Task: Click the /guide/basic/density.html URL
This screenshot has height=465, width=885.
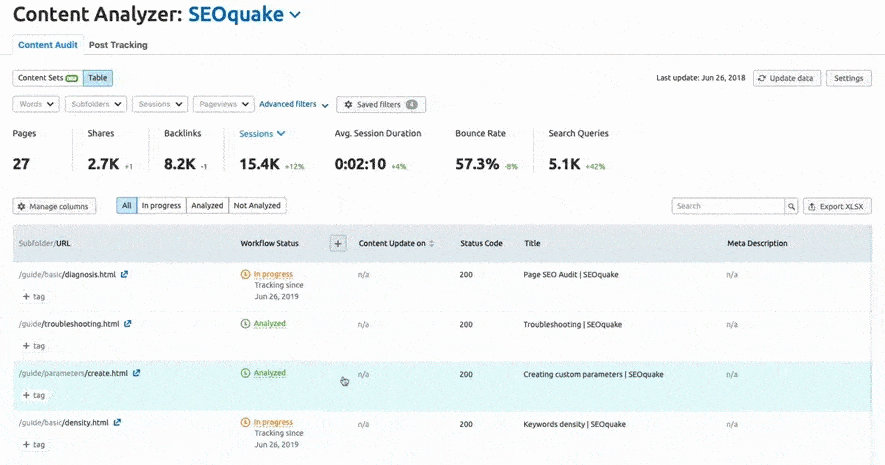Action: [64, 423]
